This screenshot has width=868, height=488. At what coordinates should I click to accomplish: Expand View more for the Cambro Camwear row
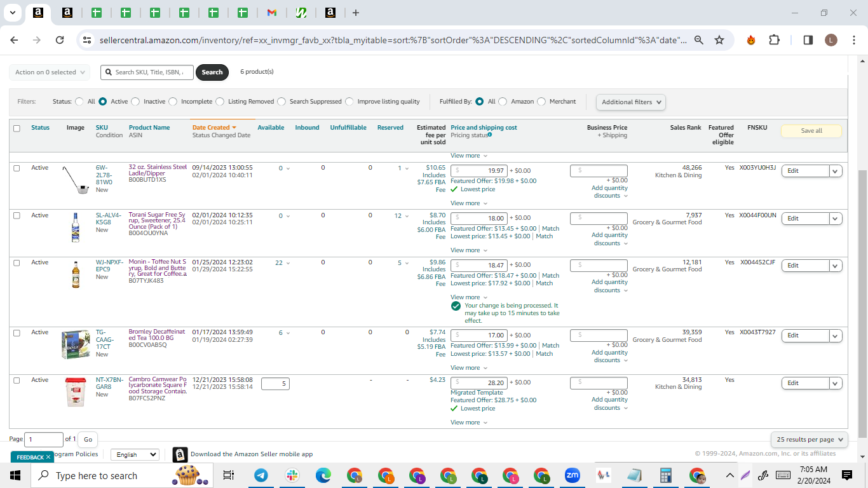point(469,423)
